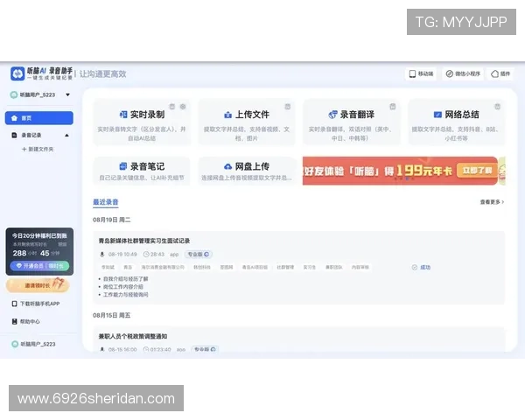Open recording 青岛新媒体社群管理实习生面试记录

point(144,241)
